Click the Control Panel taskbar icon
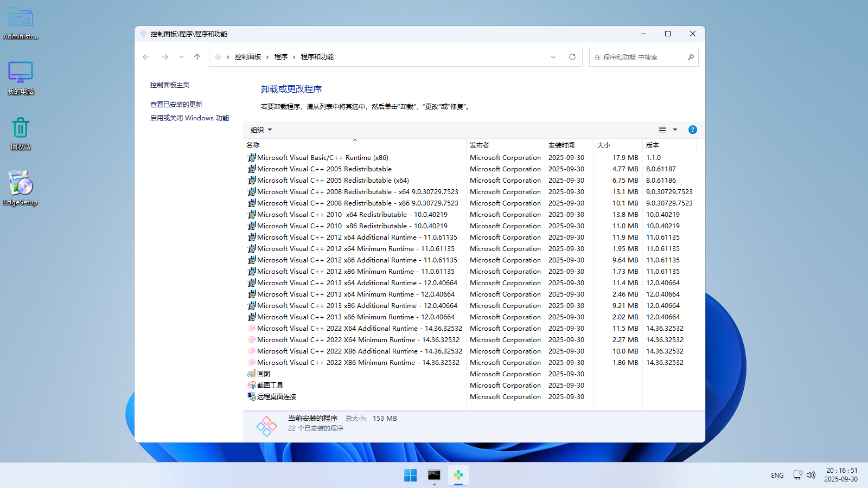Image resolution: width=868 pixels, height=488 pixels. [458, 475]
